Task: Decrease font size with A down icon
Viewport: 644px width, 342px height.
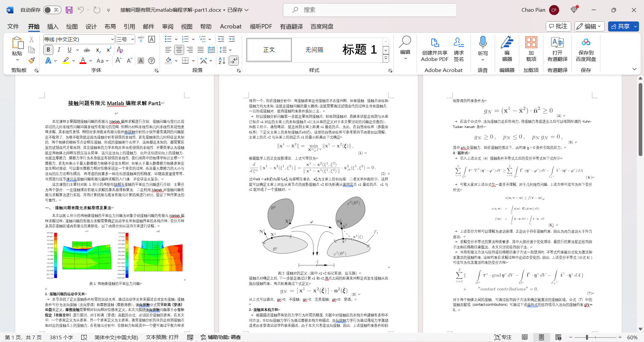Action: 129,61
